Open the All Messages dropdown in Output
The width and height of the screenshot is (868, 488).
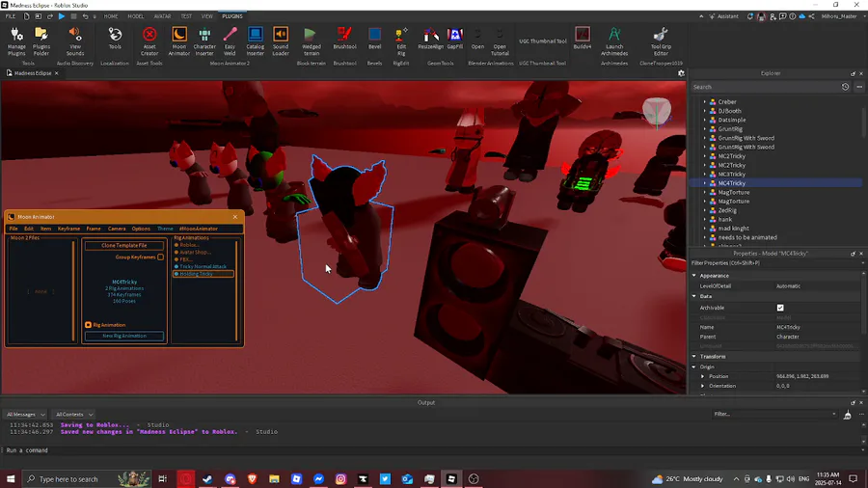tap(25, 415)
